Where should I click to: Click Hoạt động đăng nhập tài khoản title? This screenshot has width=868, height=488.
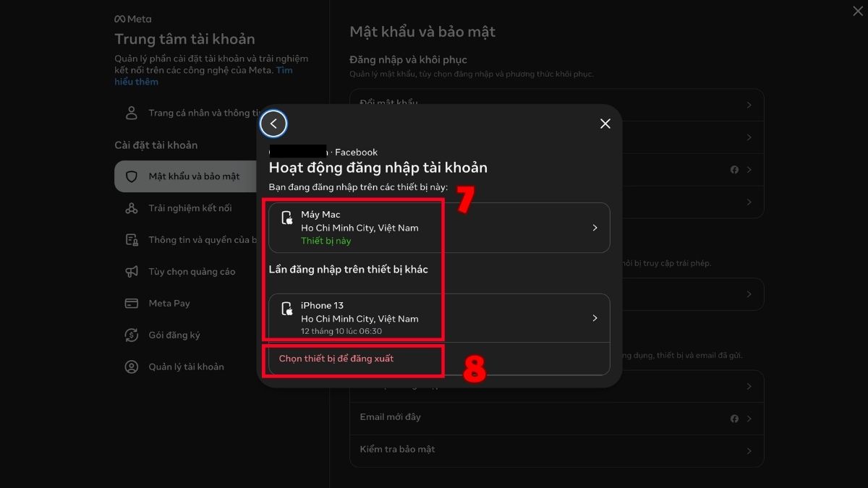pos(378,168)
